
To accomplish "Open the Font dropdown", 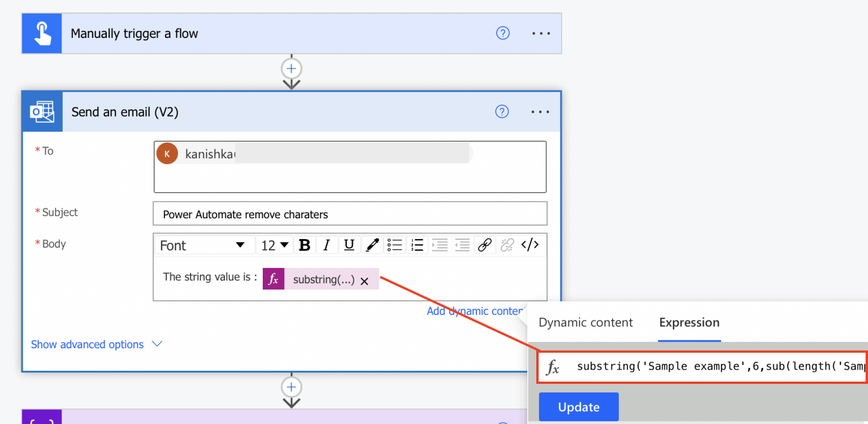I will point(204,244).
